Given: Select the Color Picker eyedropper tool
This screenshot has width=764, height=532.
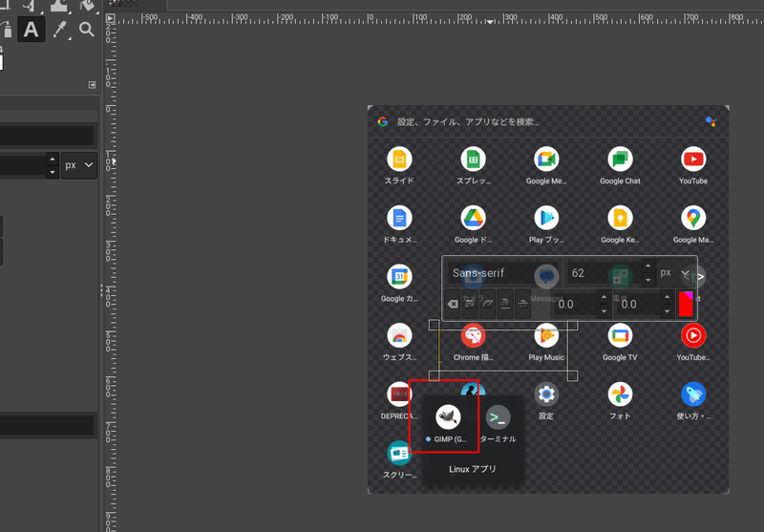Looking at the screenshot, I should pyautogui.click(x=60, y=30).
